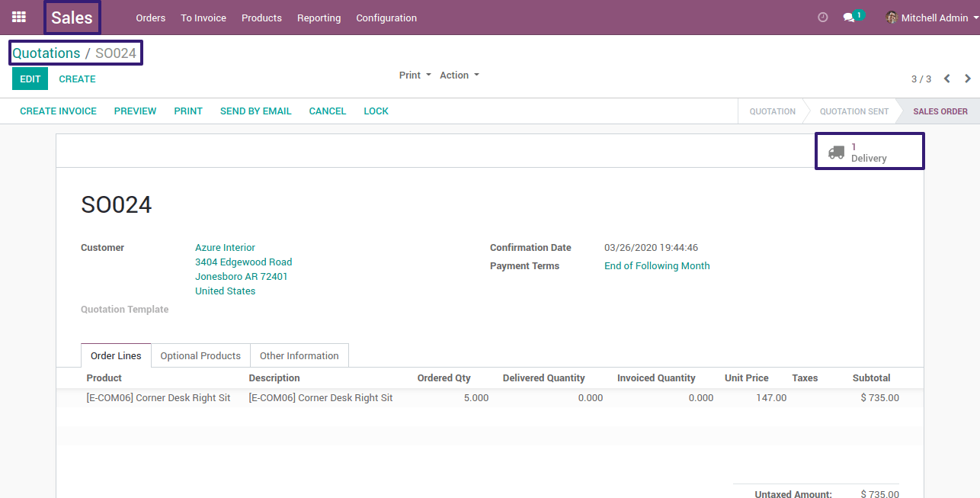
Task: Select the QUOTATION SENT status stage
Action: coord(853,111)
